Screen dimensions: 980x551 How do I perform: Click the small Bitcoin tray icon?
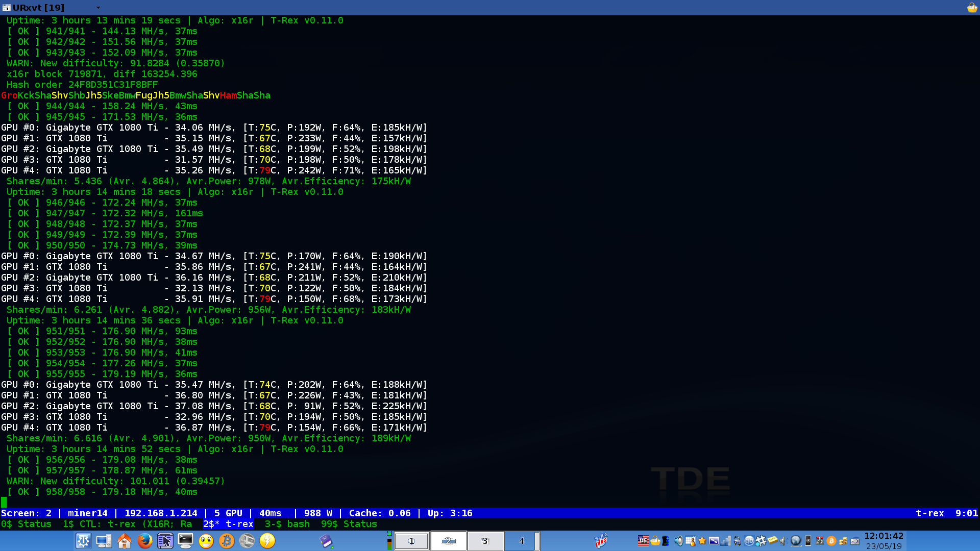click(831, 541)
